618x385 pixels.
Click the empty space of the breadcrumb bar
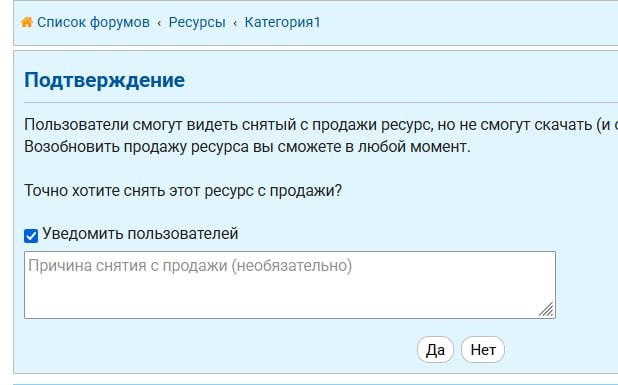tap(469, 22)
